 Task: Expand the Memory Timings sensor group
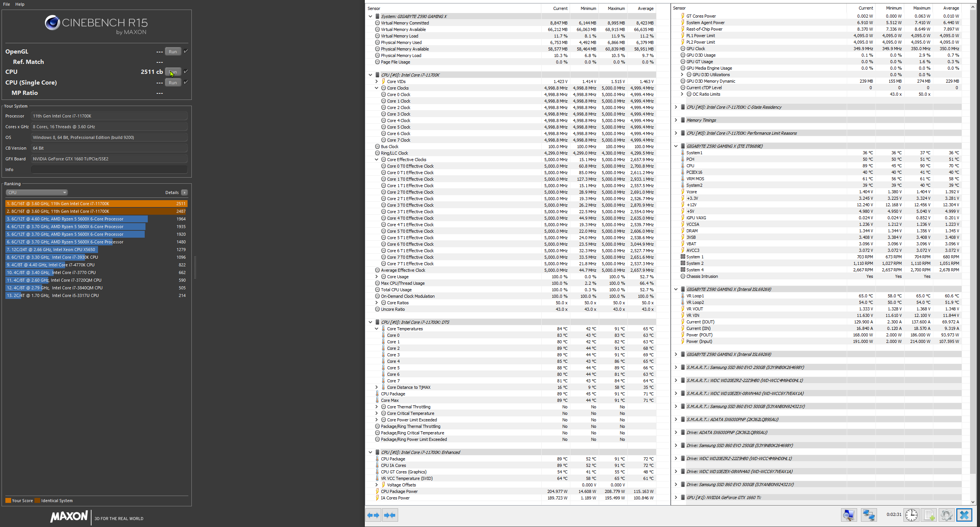point(676,120)
